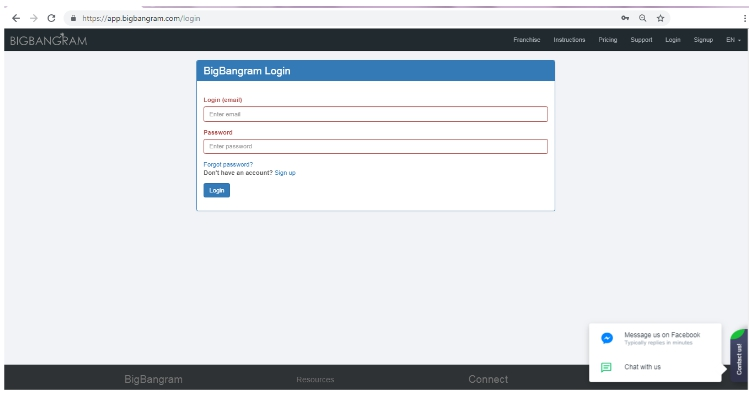This screenshot has height=393, width=749.
Task: Open the Franchise menu item
Action: (x=527, y=40)
